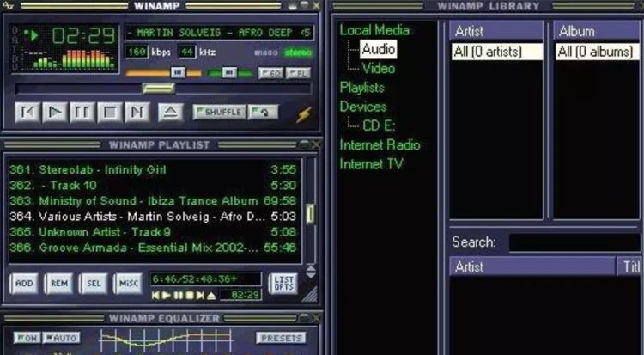The width and height of the screenshot is (644, 355).
Task: Open the SEL menu in playlist
Action: click(94, 284)
